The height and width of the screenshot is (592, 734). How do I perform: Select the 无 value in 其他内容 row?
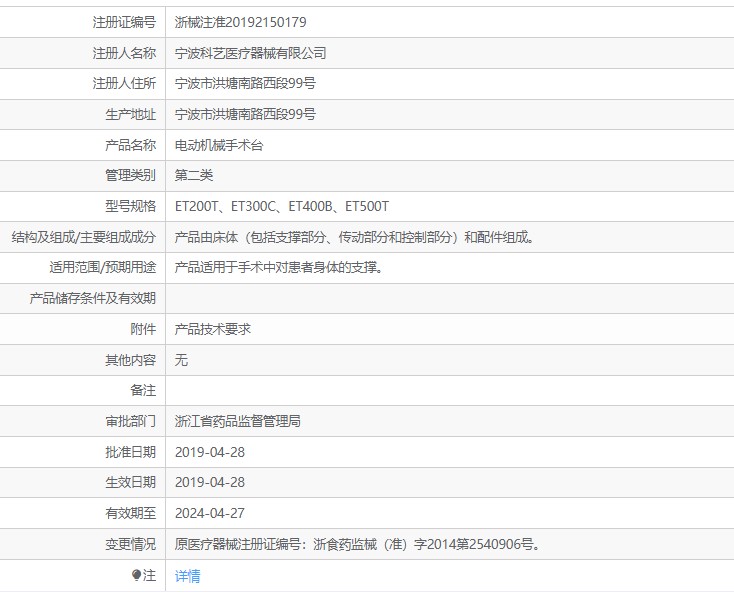(x=181, y=360)
